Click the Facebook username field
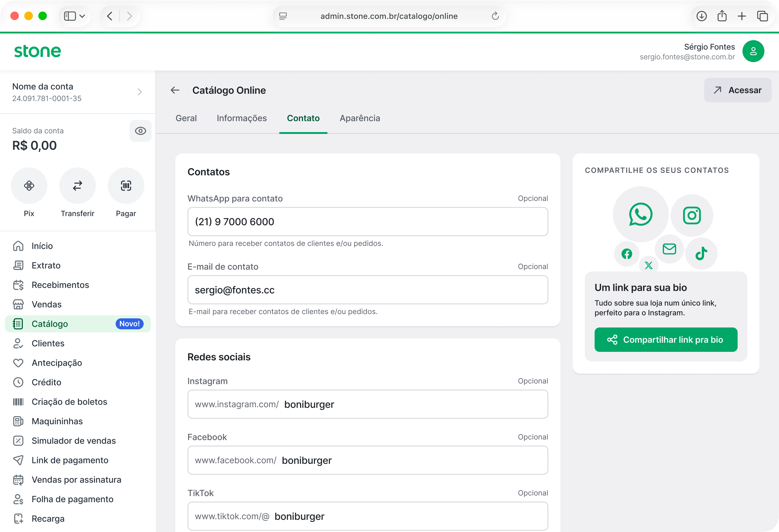The image size is (779, 532). 368,460
